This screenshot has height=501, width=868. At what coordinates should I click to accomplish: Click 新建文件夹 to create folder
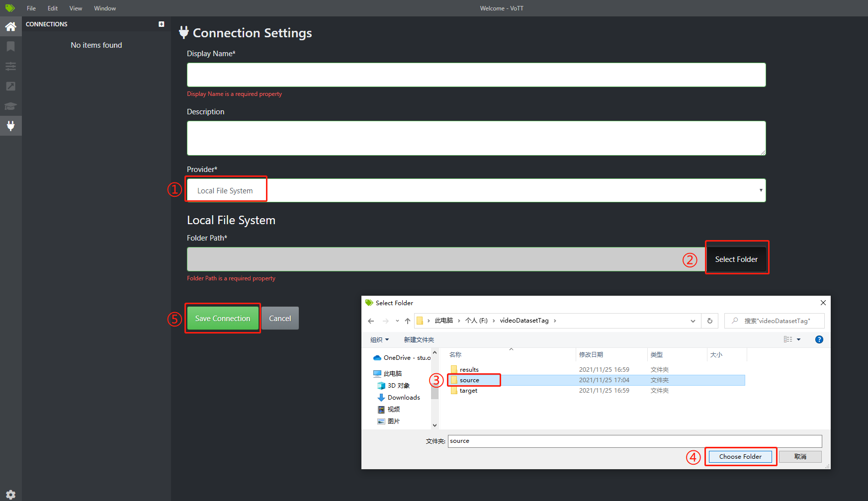point(419,339)
